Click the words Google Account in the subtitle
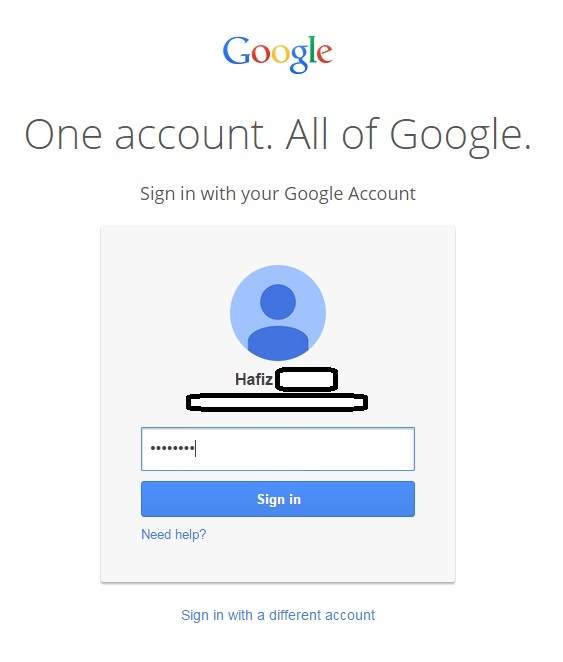 click(350, 194)
